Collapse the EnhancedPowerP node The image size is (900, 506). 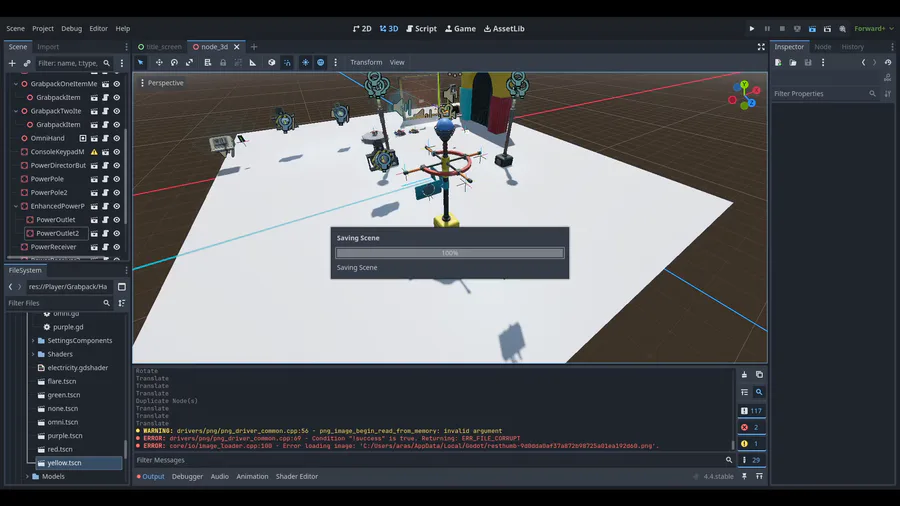[16, 207]
